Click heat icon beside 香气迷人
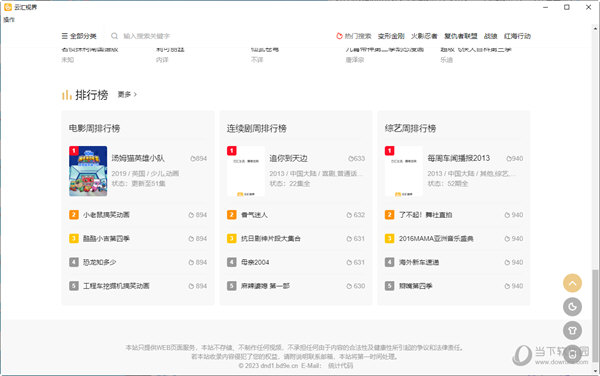 pyautogui.click(x=349, y=215)
